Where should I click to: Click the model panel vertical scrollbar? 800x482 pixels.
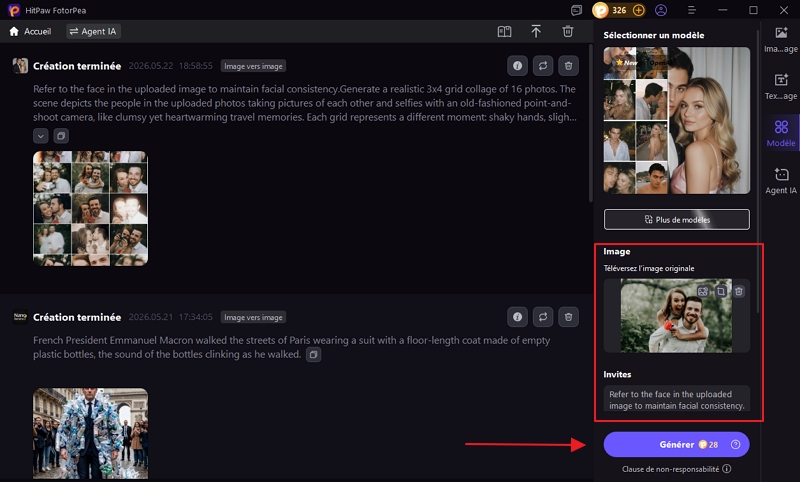758,171
